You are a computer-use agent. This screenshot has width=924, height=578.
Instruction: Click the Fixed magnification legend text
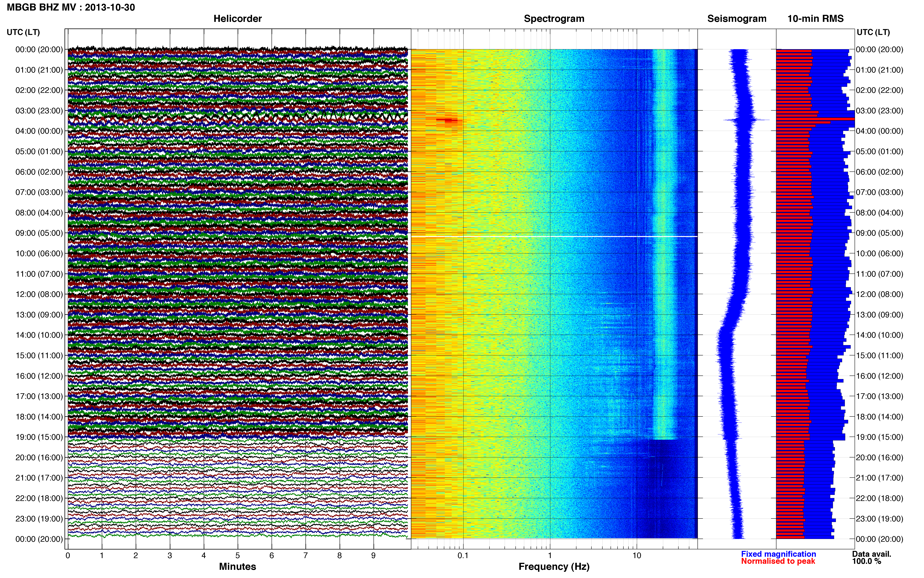[778, 554]
